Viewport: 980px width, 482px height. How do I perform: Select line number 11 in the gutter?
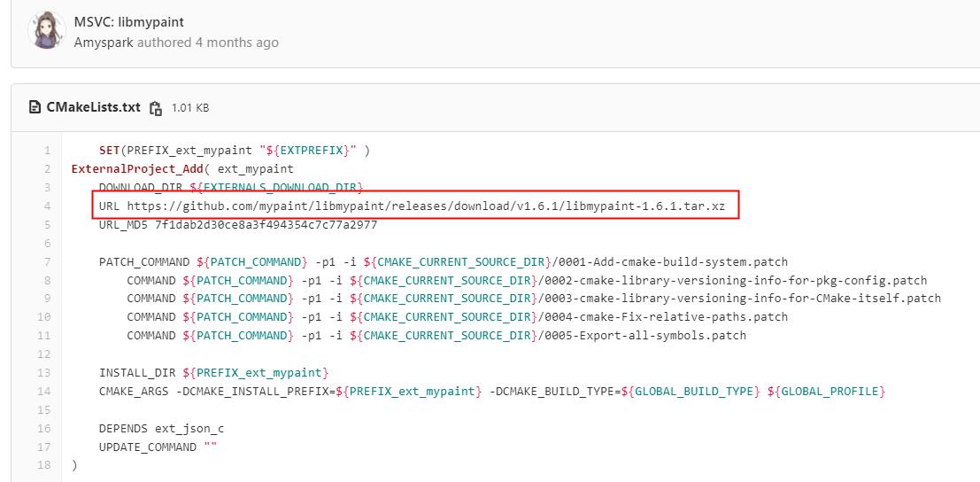[44, 336]
